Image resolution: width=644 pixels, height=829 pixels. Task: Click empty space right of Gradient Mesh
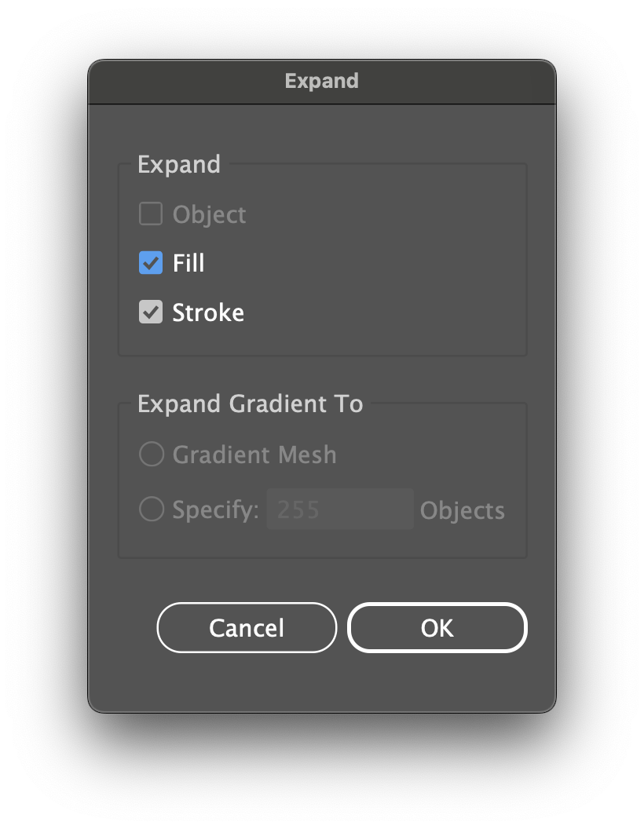pyautogui.click(x=432, y=455)
